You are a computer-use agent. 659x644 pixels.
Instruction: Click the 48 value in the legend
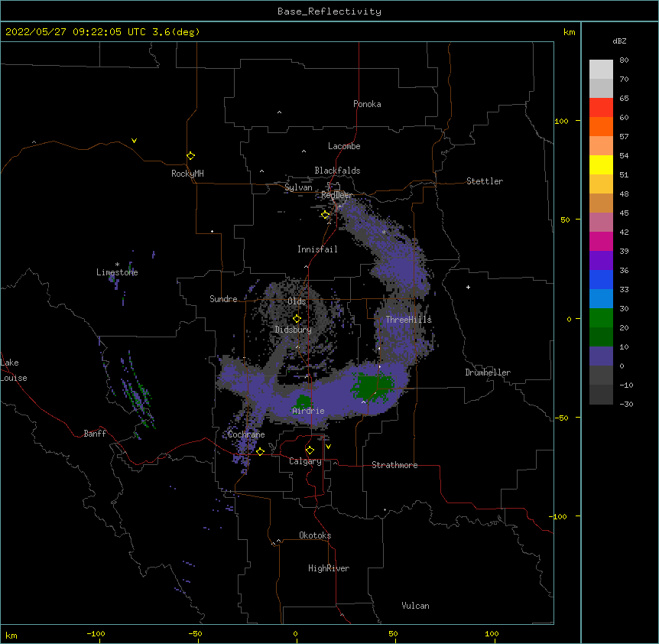point(624,194)
